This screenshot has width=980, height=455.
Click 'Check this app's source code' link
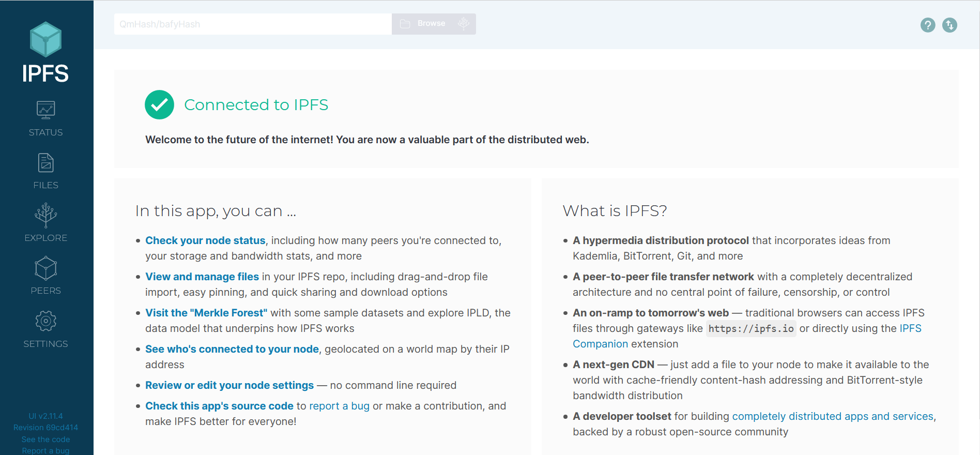(x=219, y=406)
